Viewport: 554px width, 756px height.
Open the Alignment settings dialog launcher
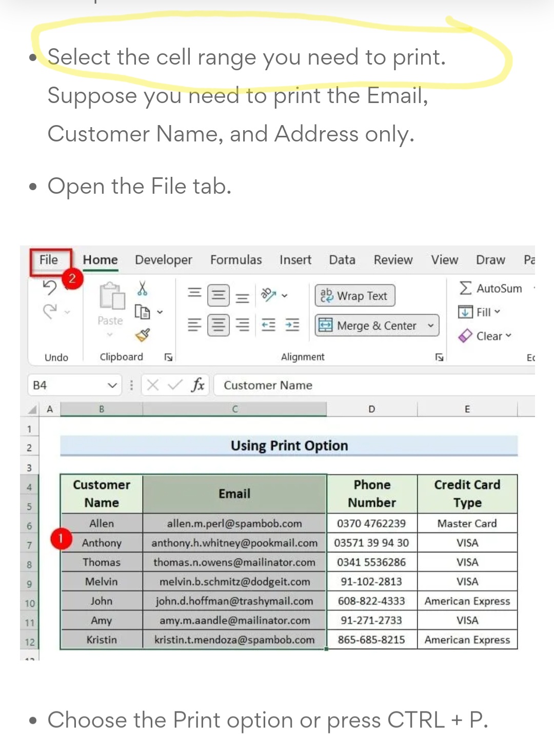pyautogui.click(x=439, y=357)
